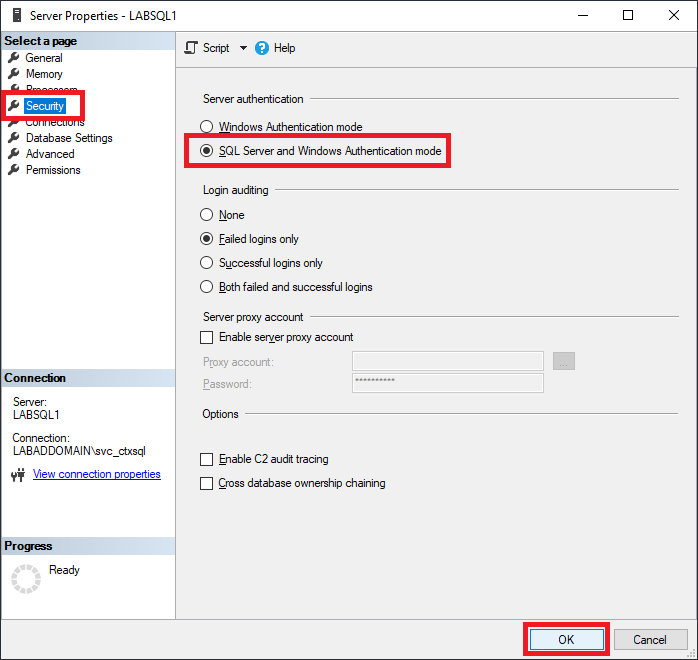This screenshot has height=660, width=698.
Task: Click the wrench icon beside General
Action: click(x=14, y=58)
